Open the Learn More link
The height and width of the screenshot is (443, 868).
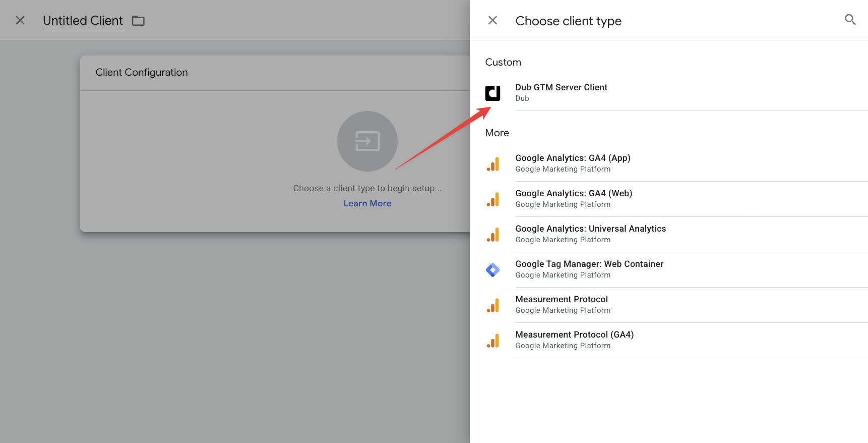(x=367, y=203)
